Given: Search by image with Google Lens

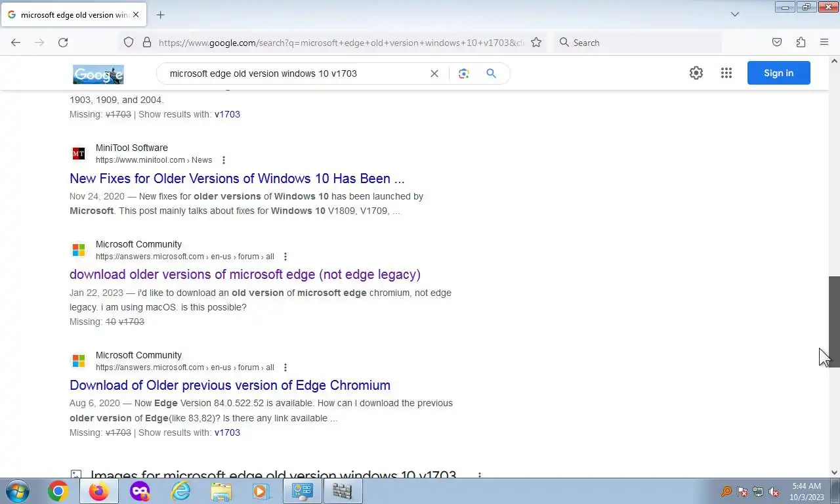Looking at the screenshot, I should pyautogui.click(x=464, y=73).
